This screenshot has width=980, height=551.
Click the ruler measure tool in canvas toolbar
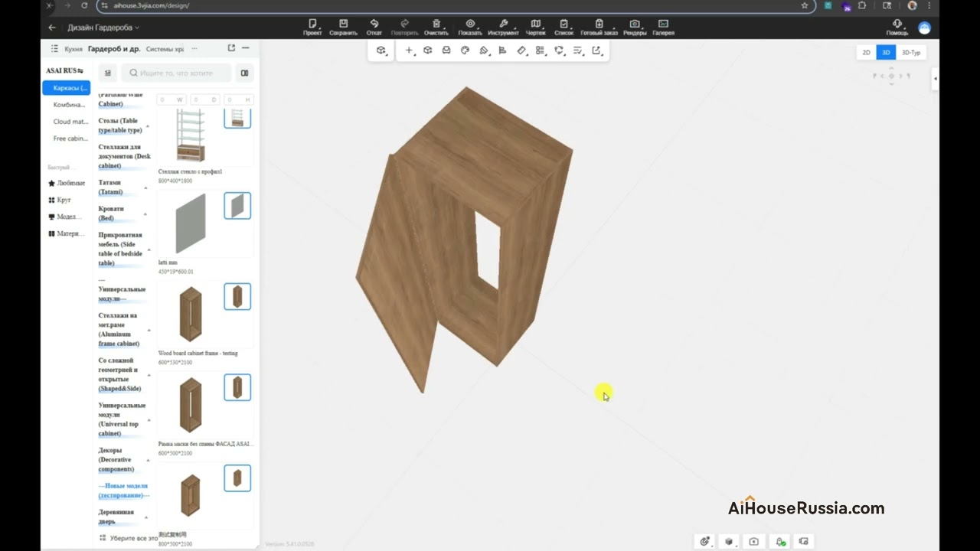point(521,51)
